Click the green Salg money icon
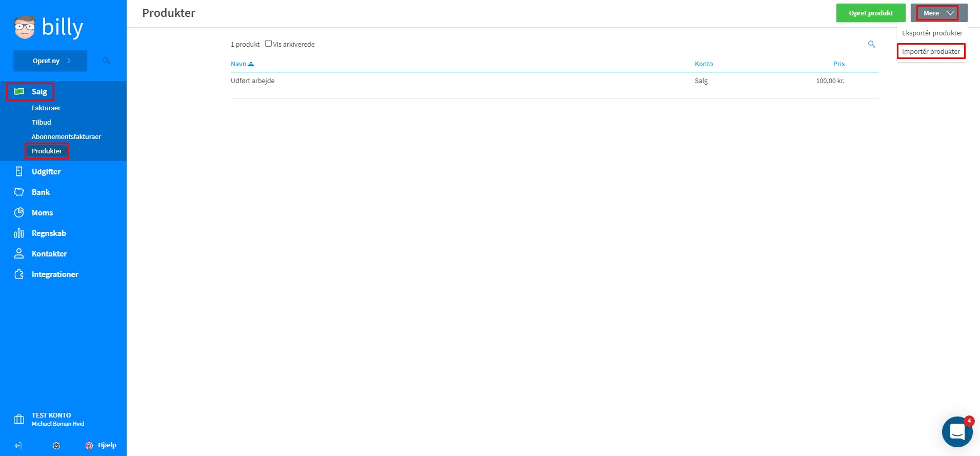 coord(19,91)
